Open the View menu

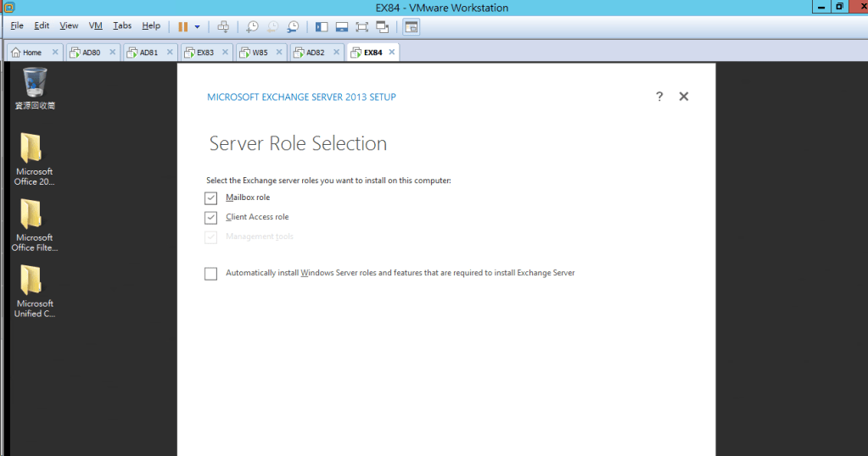(69, 26)
